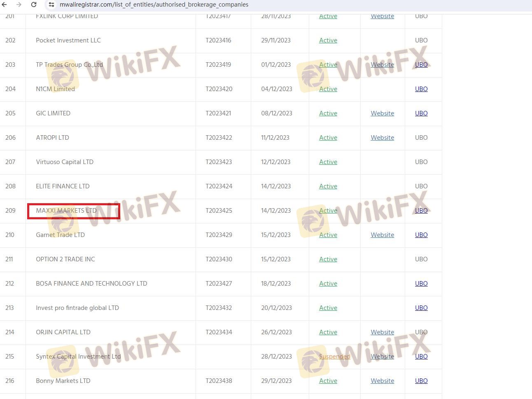Open Active status for OPTION 2 TRADE INC
532x399 pixels.
[x=328, y=259]
